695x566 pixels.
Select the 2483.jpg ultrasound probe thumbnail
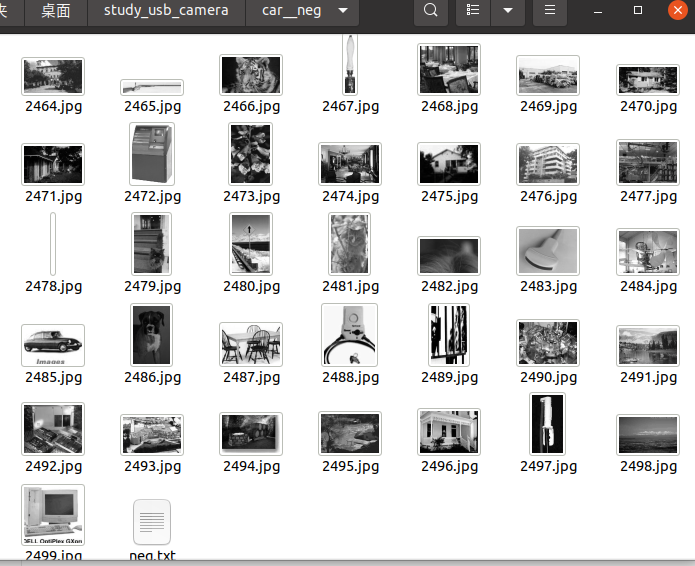click(548, 251)
